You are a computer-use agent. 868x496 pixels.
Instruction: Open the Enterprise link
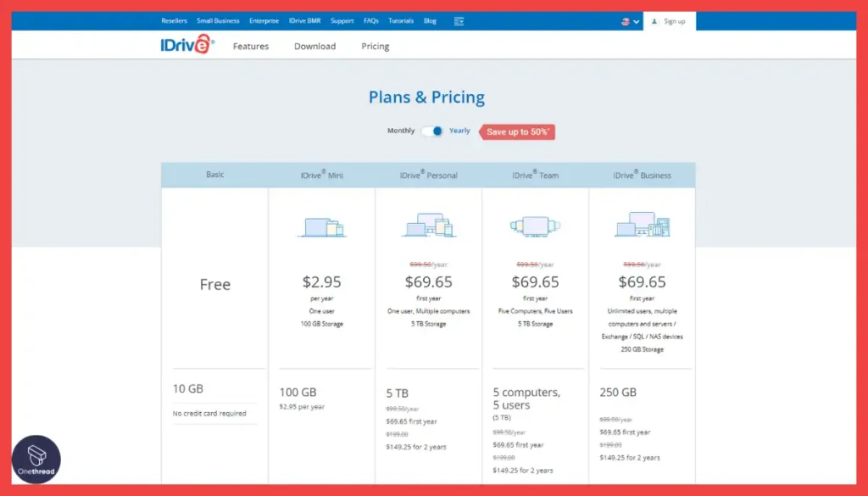tap(264, 20)
